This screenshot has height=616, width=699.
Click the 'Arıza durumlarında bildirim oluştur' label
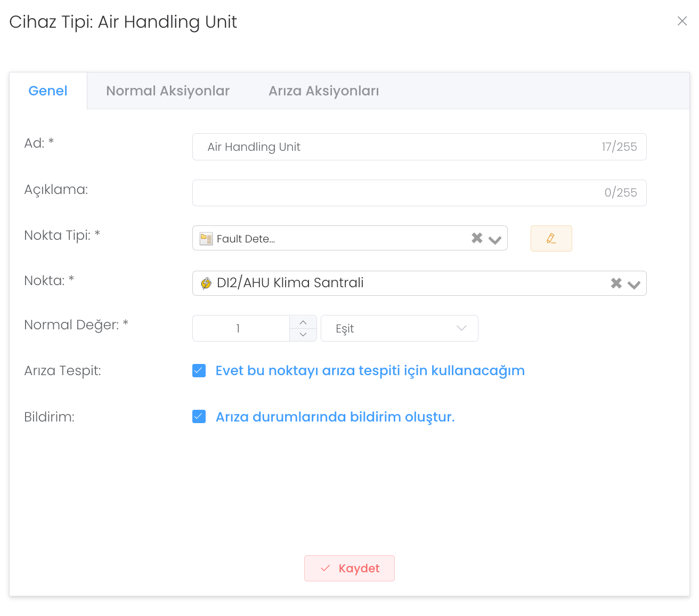(x=335, y=417)
